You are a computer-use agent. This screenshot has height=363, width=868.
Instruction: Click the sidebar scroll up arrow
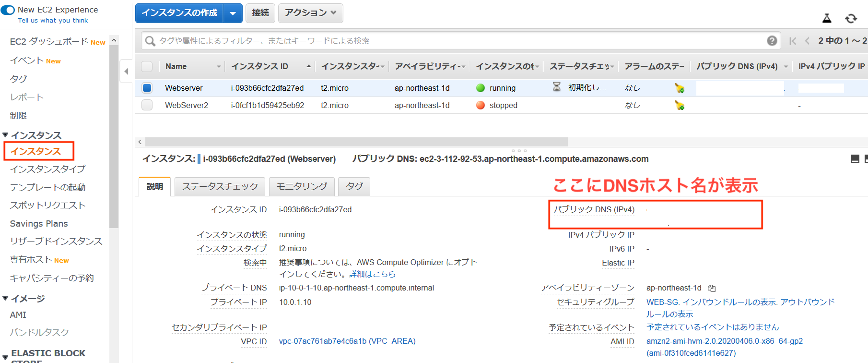(x=114, y=40)
